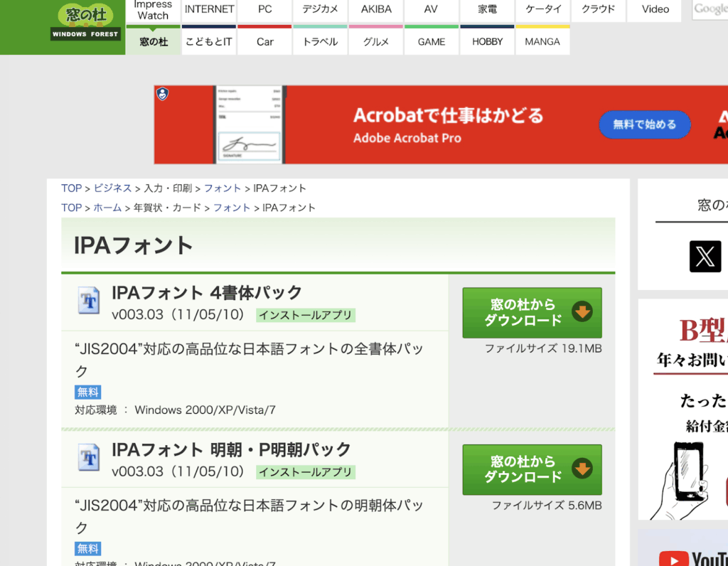Click the ホーム breadcrumb link
Image resolution: width=728 pixels, height=566 pixels.
[108, 208]
